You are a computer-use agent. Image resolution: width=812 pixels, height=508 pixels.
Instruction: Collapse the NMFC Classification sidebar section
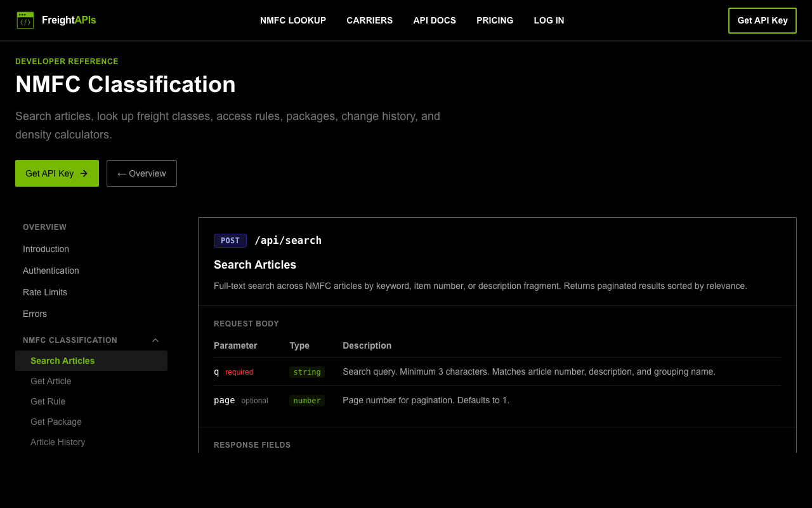point(155,340)
